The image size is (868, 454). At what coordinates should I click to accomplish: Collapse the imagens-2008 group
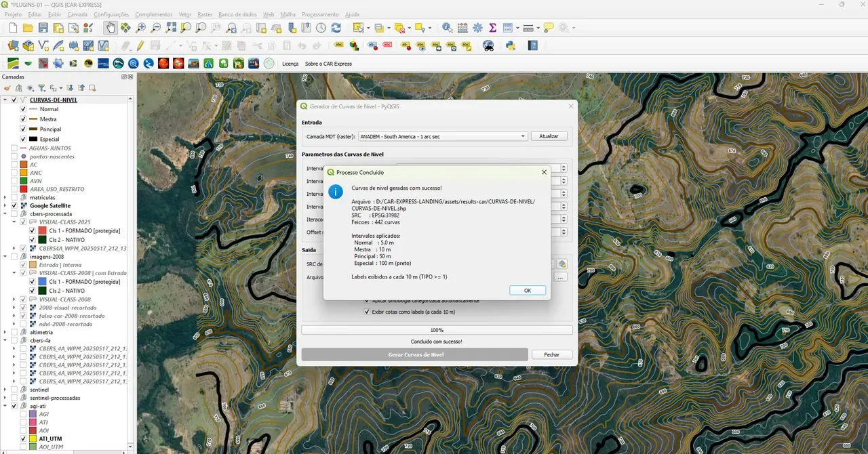[x=5, y=256]
